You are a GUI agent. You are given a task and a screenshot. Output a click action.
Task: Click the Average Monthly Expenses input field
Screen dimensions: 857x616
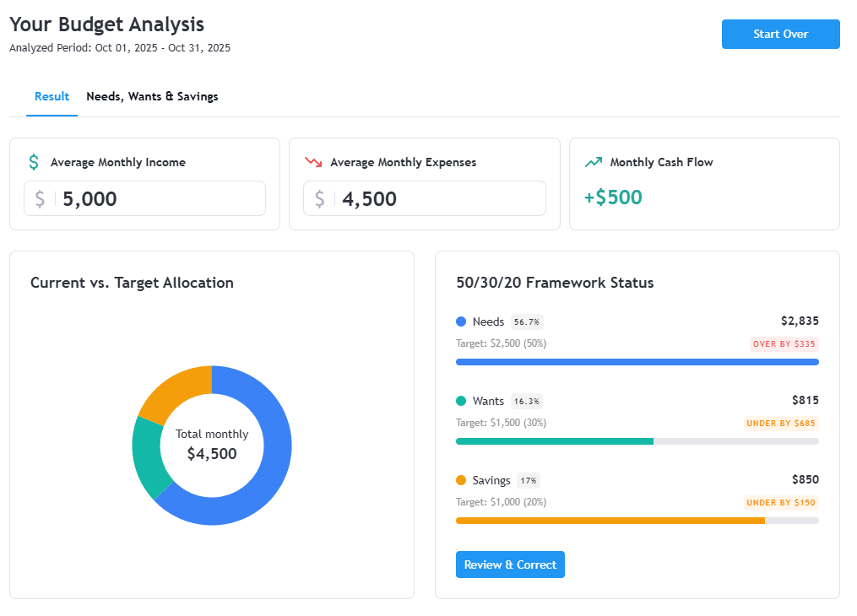click(x=439, y=199)
